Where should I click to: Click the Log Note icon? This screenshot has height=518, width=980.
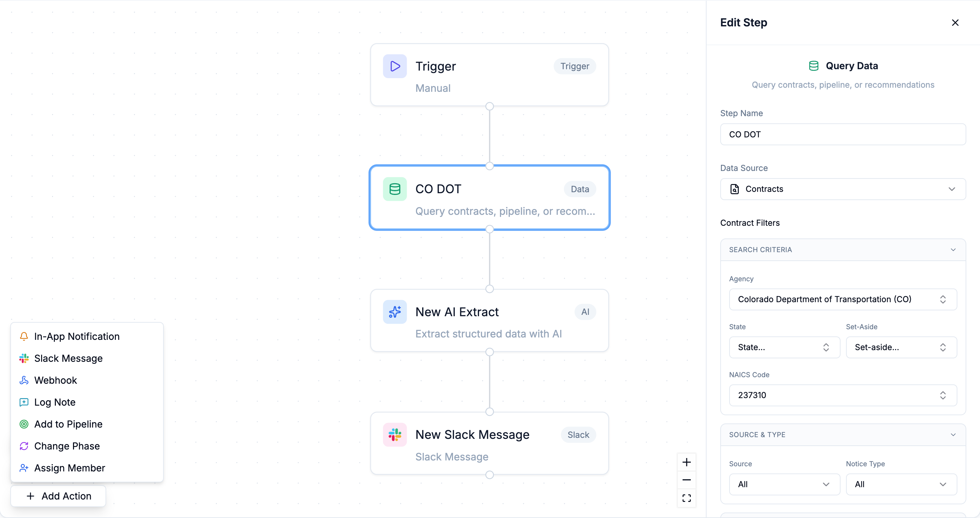click(x=24, y=402)
